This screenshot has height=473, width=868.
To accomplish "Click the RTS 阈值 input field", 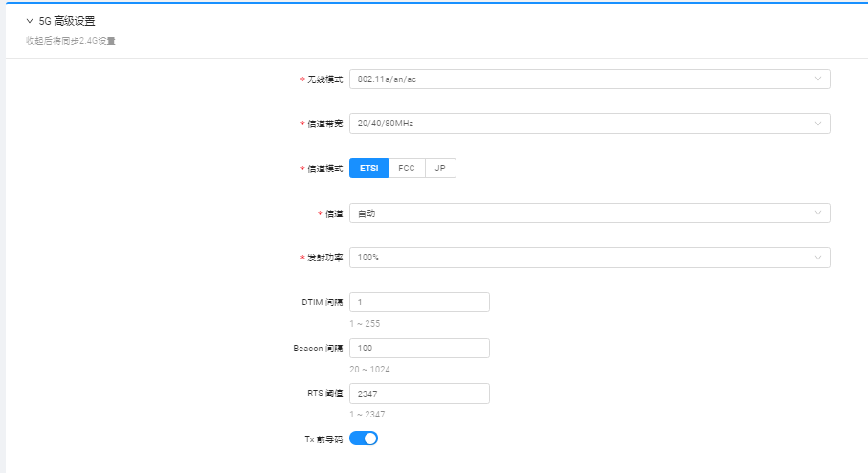I will tap(419, 394).
